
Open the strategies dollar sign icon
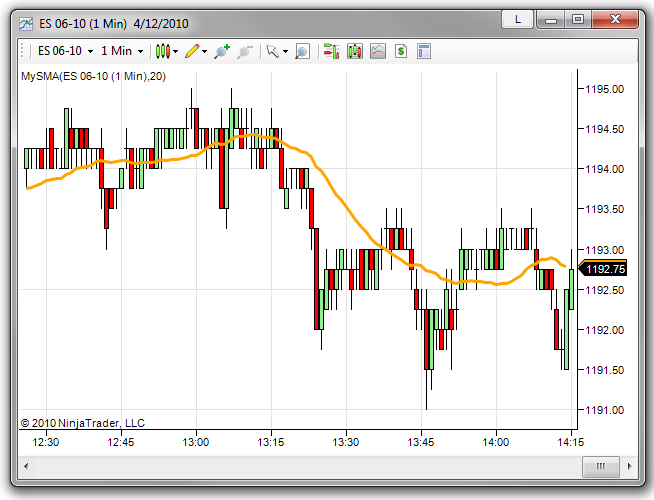pos(401,51)
